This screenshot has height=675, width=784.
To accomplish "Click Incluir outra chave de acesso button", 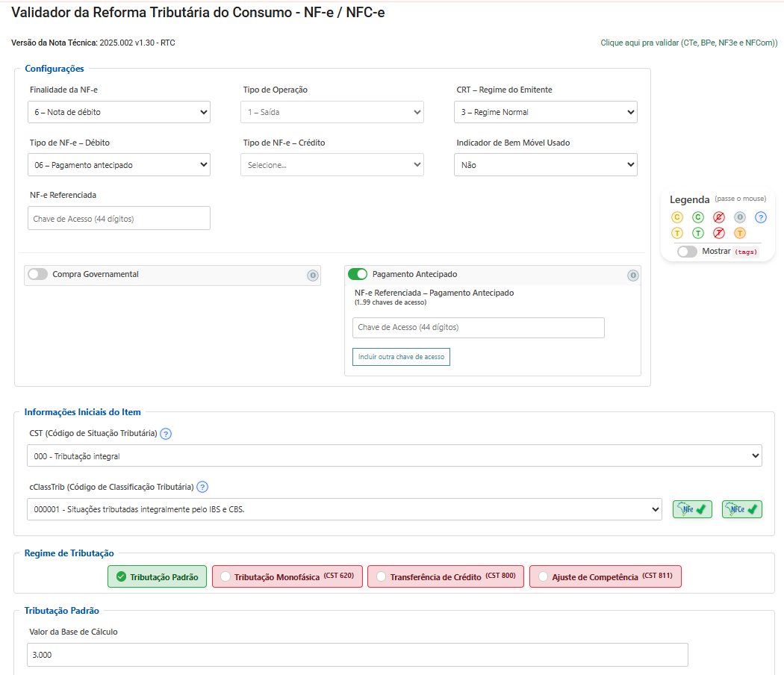I will [401, 357].
